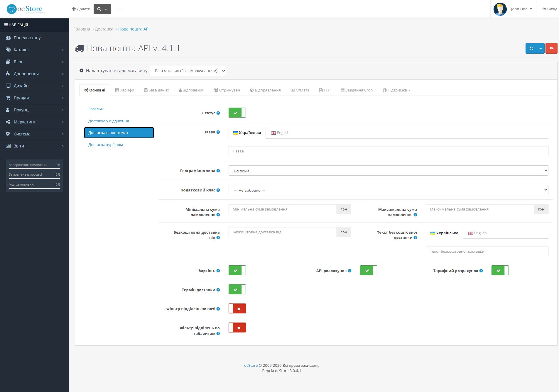Click help icon for Текст безкоштовної доставки
Image resolution: width=559 pixels, height=392 pixels.
point(415,237)
